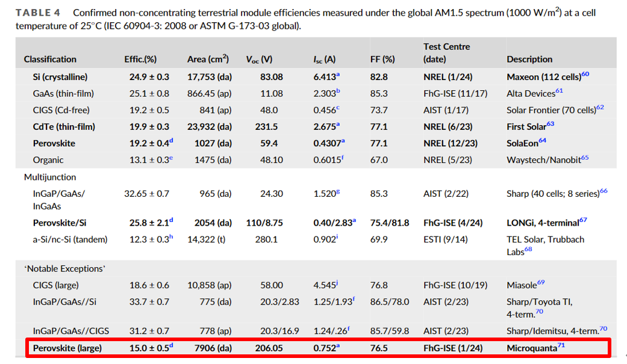Select FF value 86.5/78.0
The height and width of the screenshot is (364, 627).
(x=390, y=301)
